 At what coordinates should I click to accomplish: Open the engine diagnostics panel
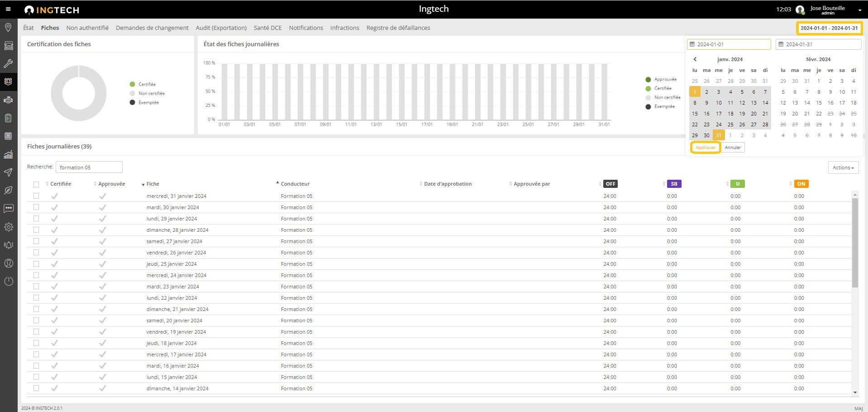8,100
